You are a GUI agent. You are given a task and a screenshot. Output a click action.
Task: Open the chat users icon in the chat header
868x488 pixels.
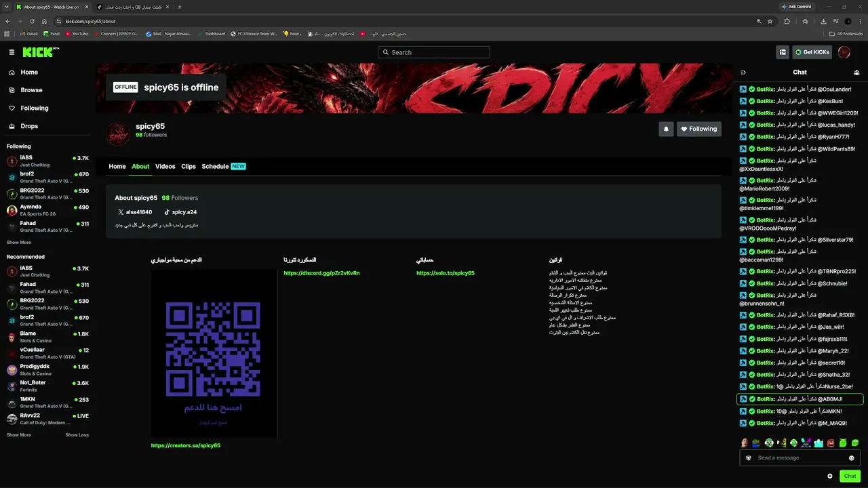tap(857, 73)
